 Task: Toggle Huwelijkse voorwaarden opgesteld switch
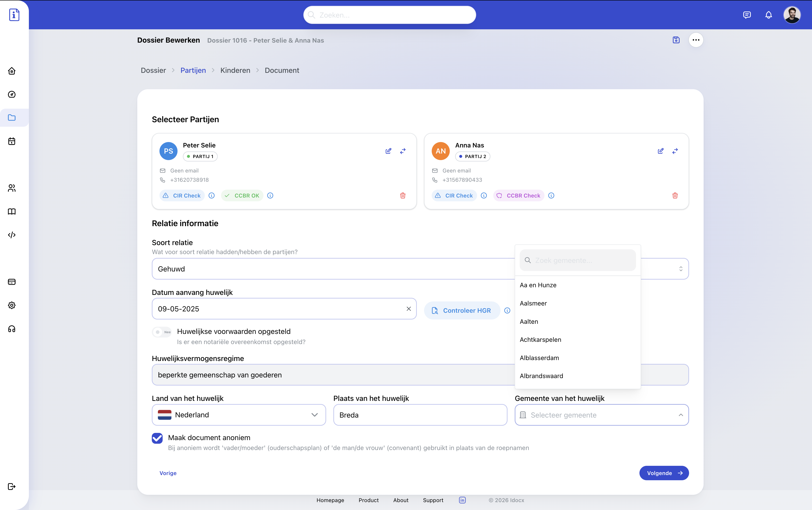point(162,332)
